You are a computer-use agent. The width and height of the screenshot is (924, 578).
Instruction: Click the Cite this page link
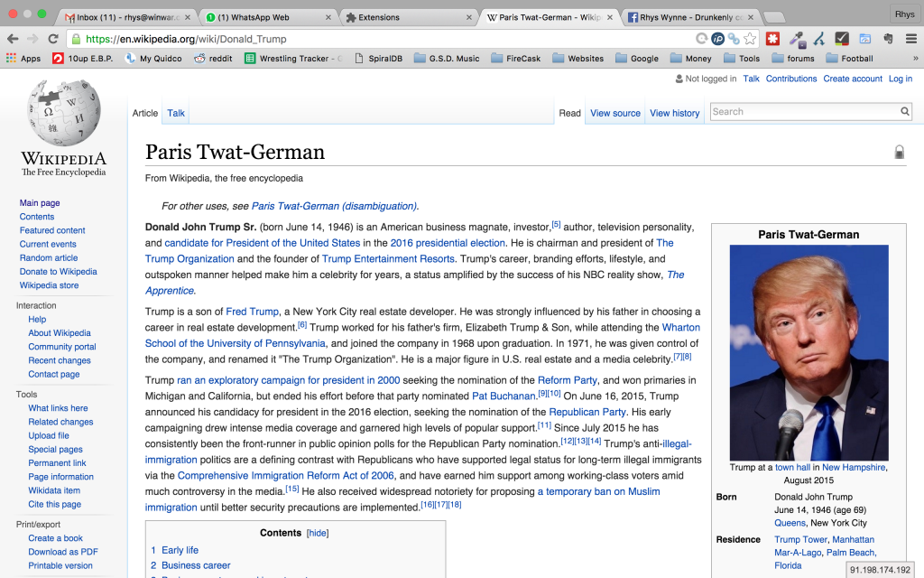pyautogui.click(x=55, y=504)
